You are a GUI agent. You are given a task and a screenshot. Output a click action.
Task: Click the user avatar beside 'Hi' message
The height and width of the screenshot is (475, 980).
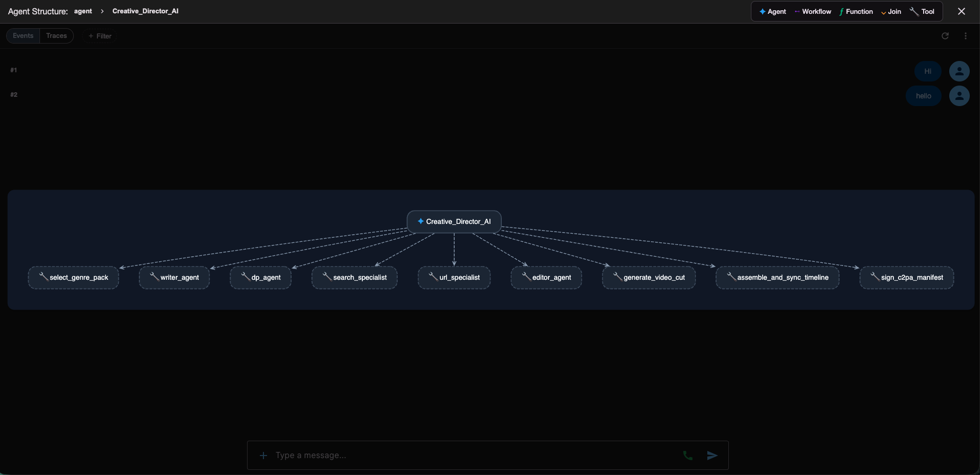click(x=959, y=71)
